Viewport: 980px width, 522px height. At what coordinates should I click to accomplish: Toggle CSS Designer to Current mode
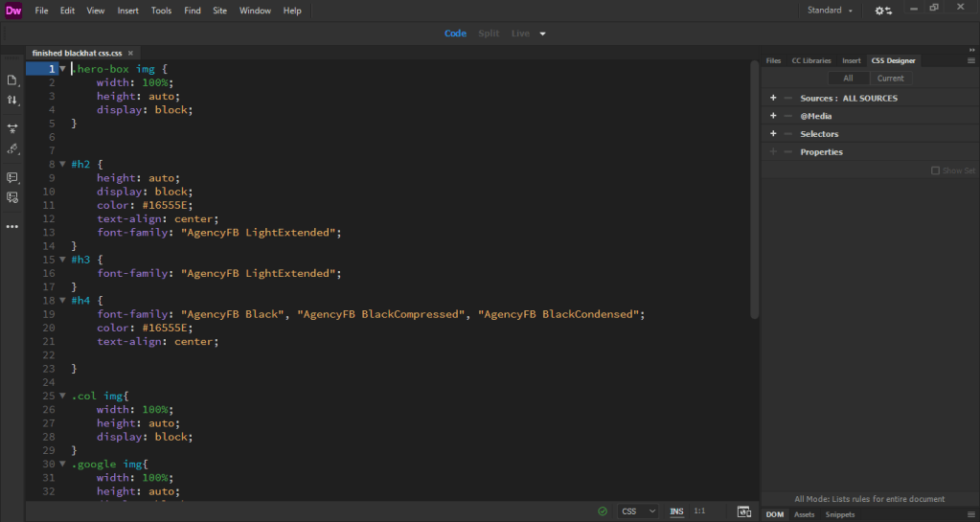pyautogui.click(x=890, y=79)
